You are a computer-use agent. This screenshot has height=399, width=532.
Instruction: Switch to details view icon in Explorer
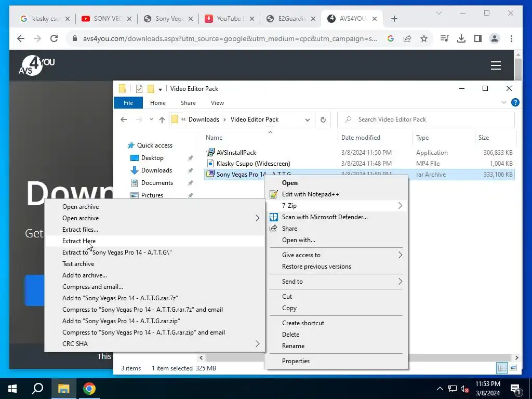tap(502, 368)
